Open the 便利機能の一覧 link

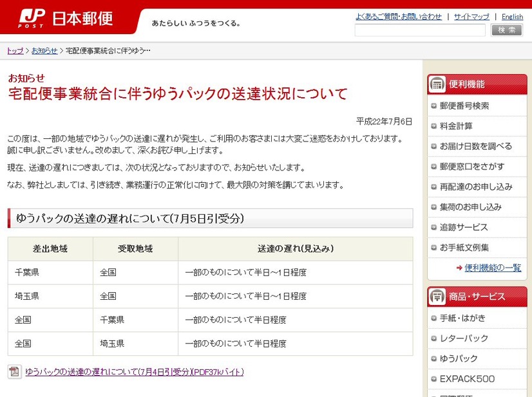click(x=493, y=268)
